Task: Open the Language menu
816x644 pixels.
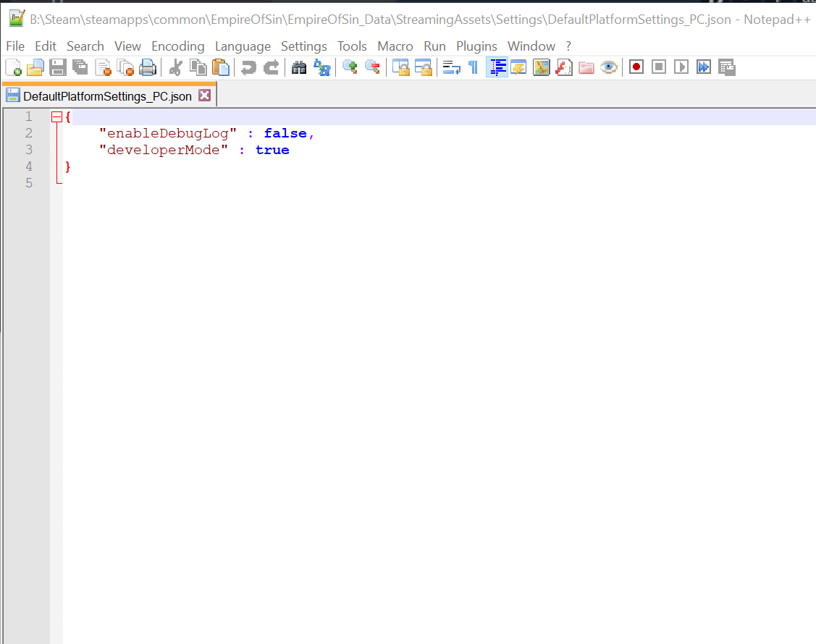Action: click(x=243, y=46)
